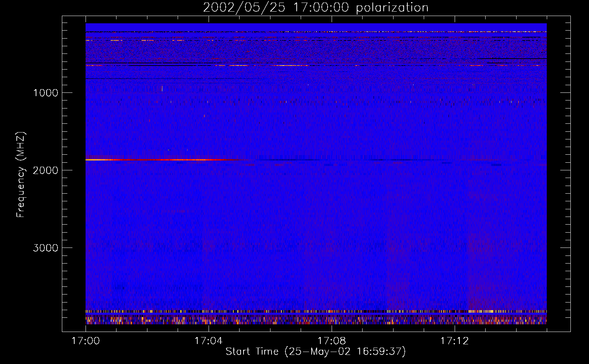Click the 'Start Time (25-May-02 16:59:37)' axis label
The width and height of the screenshot is (589, 364).
point(316,352)
